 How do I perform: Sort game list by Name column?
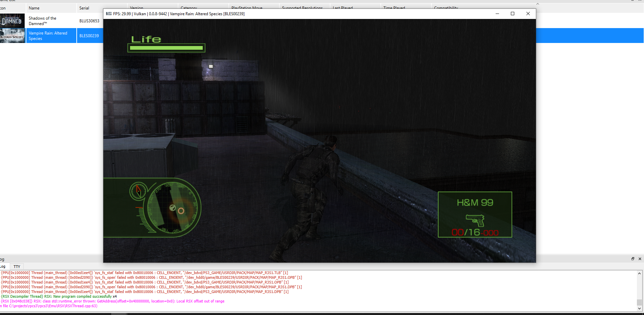coord(51,8)
